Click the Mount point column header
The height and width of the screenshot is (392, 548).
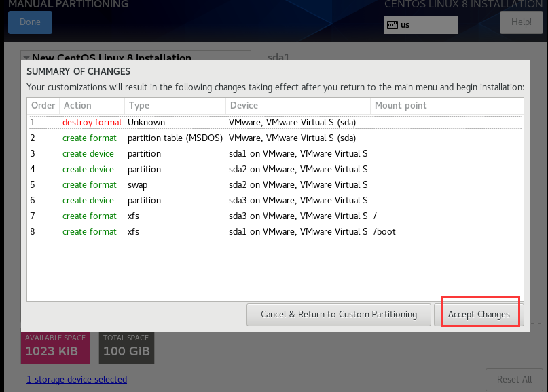click(x=447, y=105)
